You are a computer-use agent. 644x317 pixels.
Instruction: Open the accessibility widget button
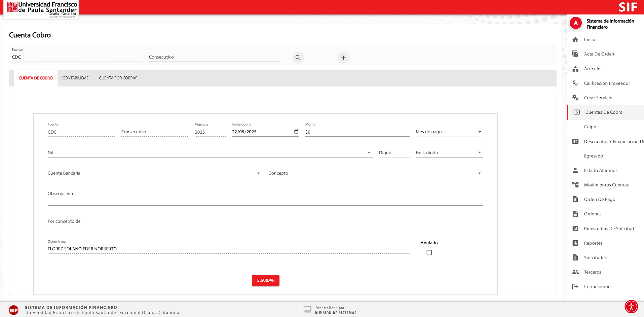tap(631, 307)
